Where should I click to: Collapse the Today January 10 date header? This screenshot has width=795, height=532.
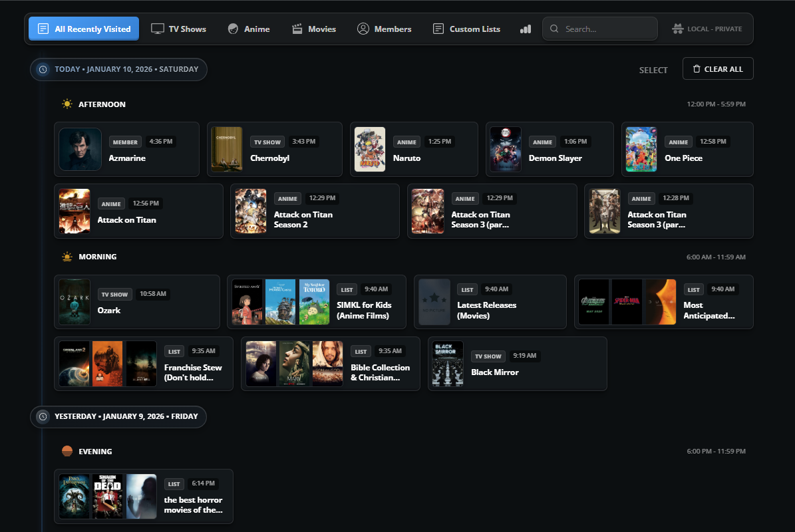click(126, 69)
